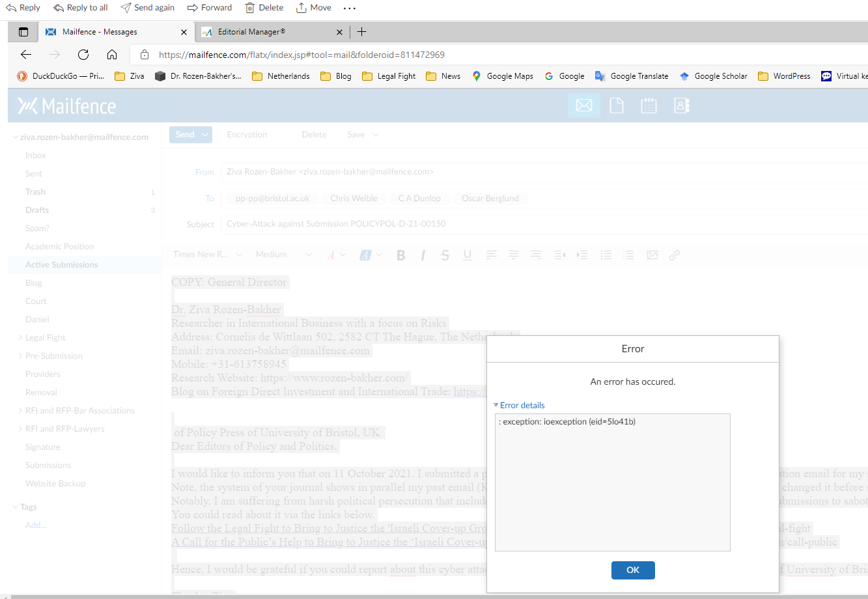This screenshot has width=868, height=599.
Task: Go to browser home page
Action: click(112, 55)
